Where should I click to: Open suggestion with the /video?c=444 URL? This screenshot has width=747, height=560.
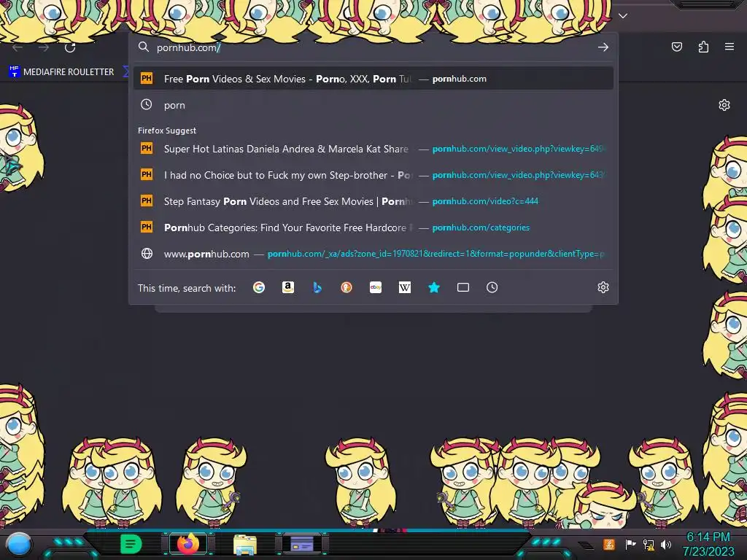coord(373,201)
